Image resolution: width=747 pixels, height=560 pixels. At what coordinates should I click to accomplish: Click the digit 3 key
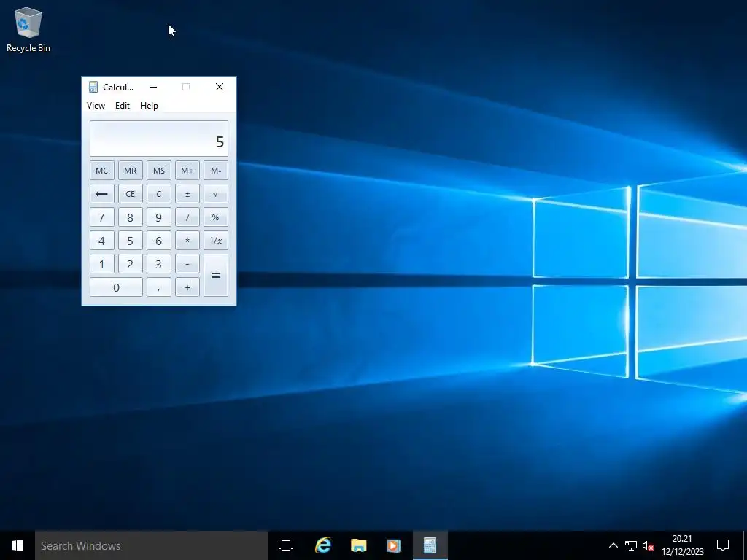(159, 264)
